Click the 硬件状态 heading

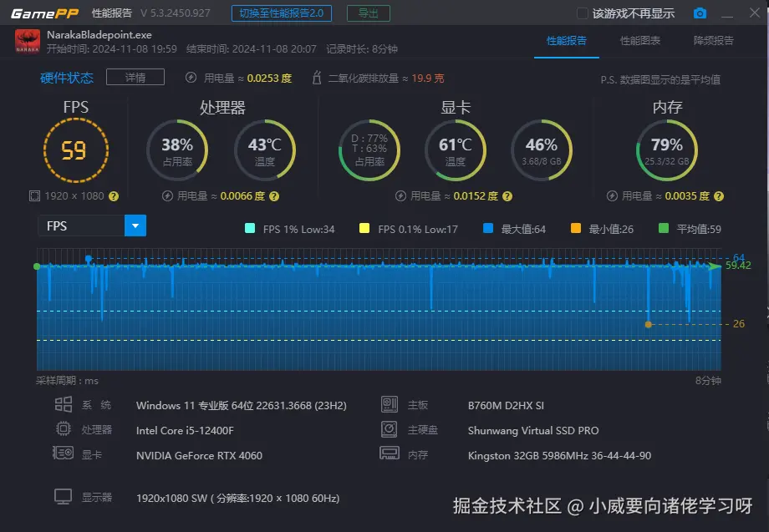click(67, 78)
